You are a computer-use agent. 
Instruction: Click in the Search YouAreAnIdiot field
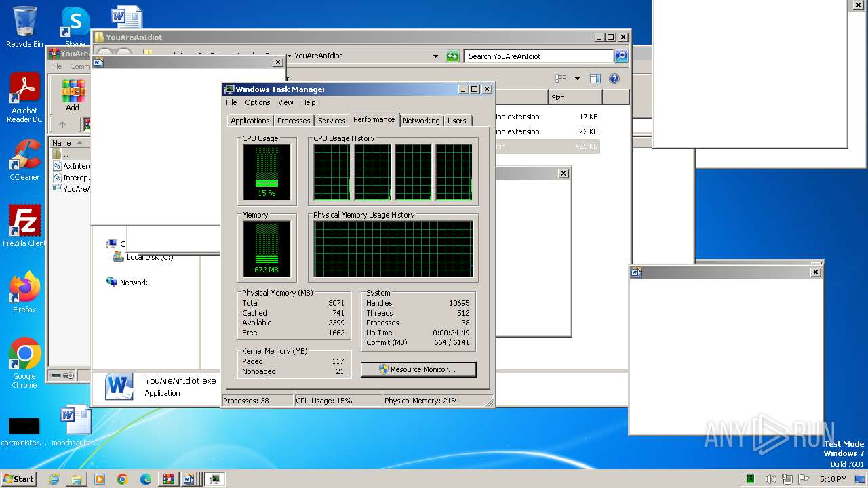(x=539, y=56)
